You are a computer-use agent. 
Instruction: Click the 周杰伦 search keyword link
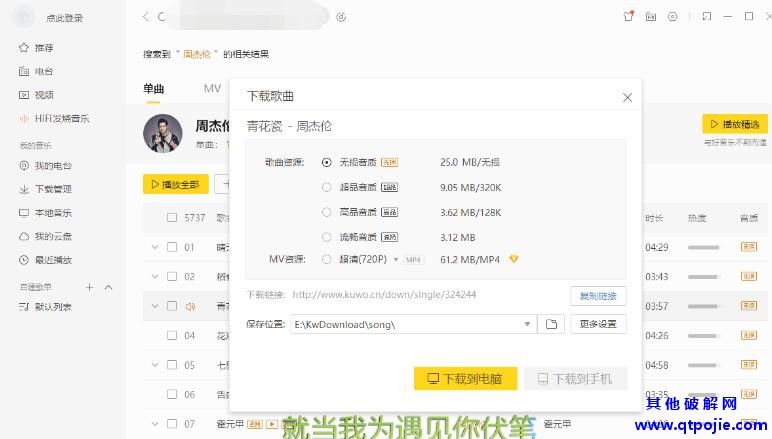coord(196,54)
